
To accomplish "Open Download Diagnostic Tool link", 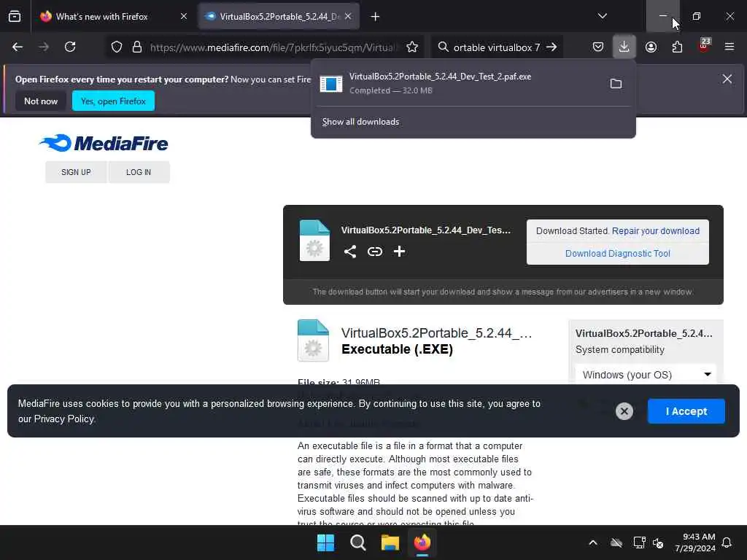I will [618, 253].
